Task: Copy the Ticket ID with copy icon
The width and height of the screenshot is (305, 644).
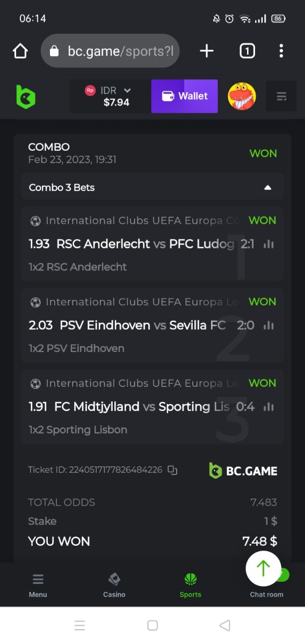Action: click(x=172, y=470)
